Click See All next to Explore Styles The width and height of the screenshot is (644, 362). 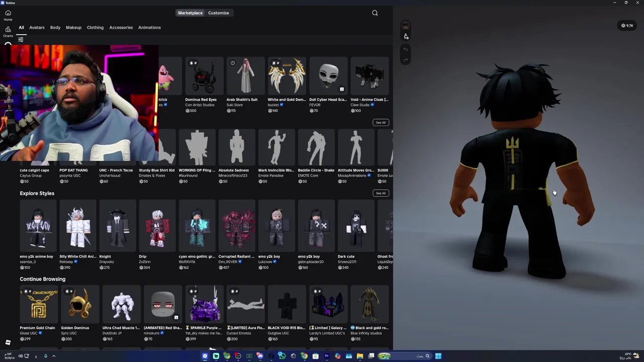click(x=380, y=193)
